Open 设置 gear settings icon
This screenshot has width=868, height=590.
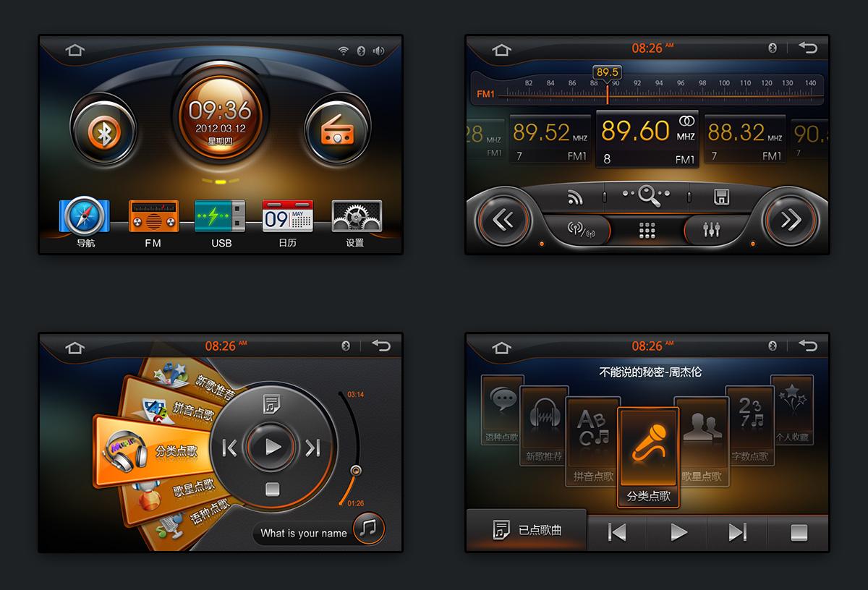355,217
